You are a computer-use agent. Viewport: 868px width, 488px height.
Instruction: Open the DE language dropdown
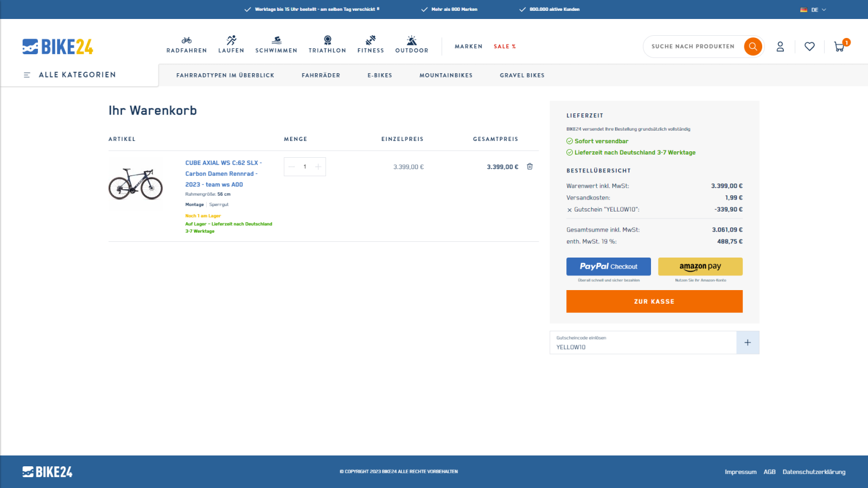tap(813, 10)
